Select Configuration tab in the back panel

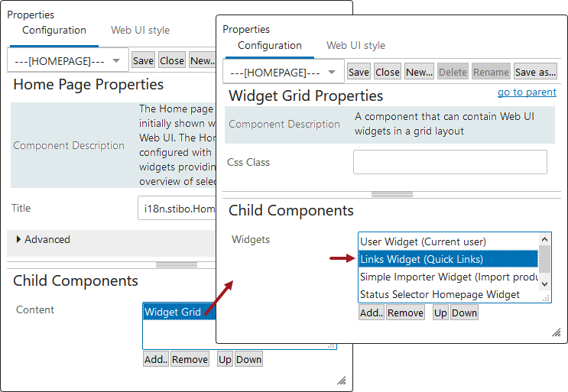pyautogui.click(x=54, y=30)
